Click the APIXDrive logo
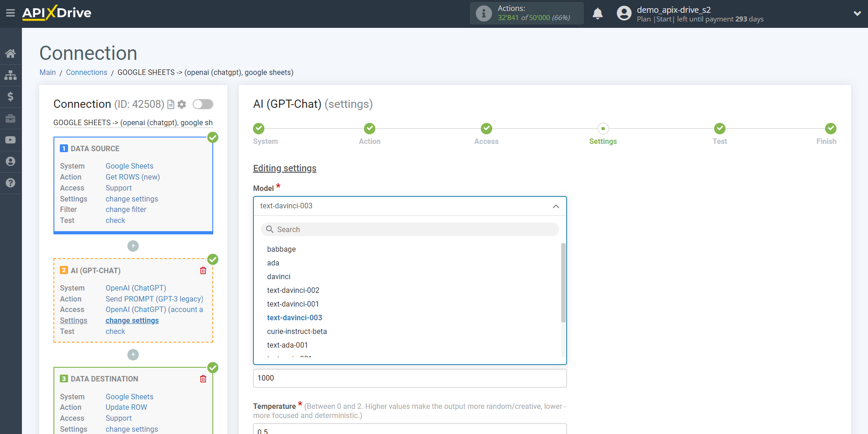This screenshot has width=868, height=434. pyautogui.click(x=57, y=13)
